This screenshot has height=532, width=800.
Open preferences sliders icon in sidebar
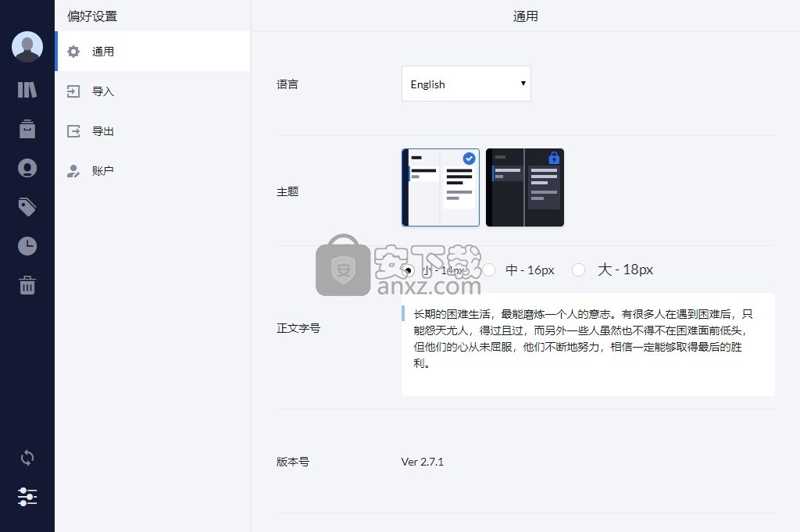[x=27, y=496]
